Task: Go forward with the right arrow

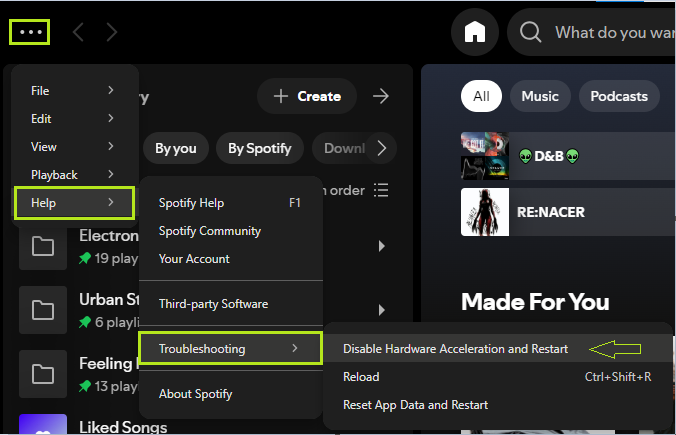Action: 112,32
